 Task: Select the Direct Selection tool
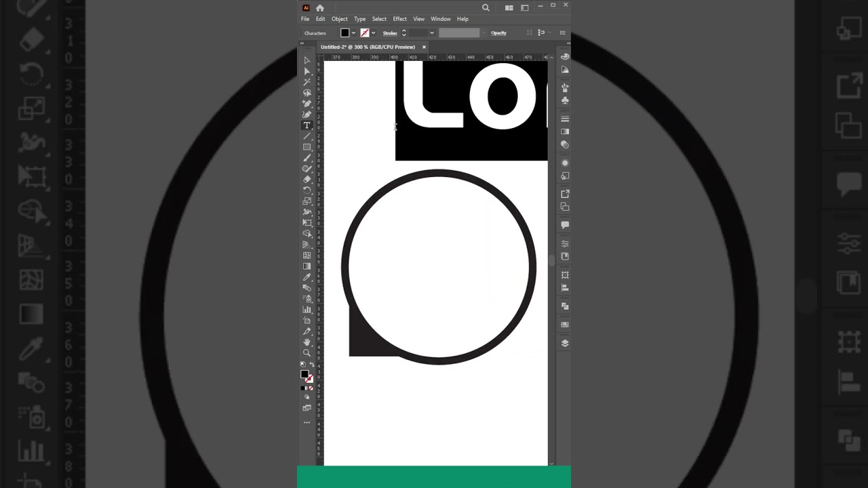coord(307,71)
